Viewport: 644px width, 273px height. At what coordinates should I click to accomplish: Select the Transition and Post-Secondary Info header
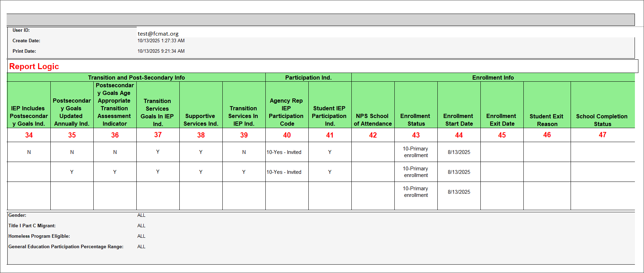136,78
